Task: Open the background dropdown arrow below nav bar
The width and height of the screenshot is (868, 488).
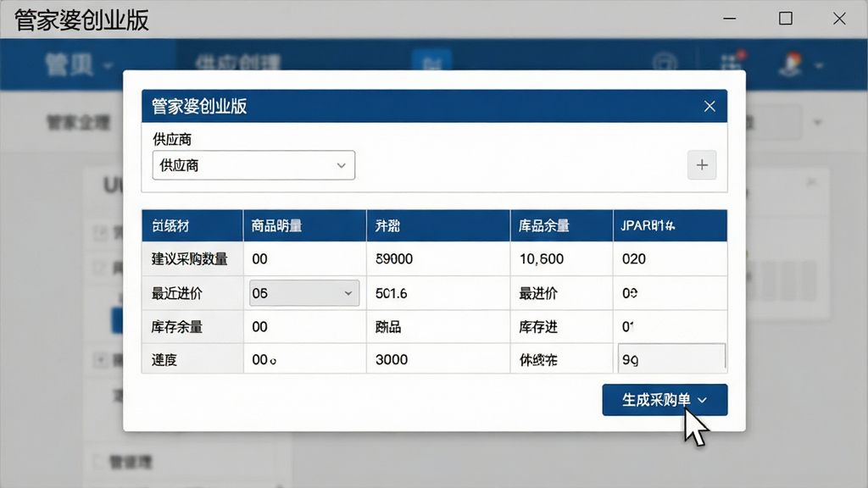Action: [x=818, y=122]
